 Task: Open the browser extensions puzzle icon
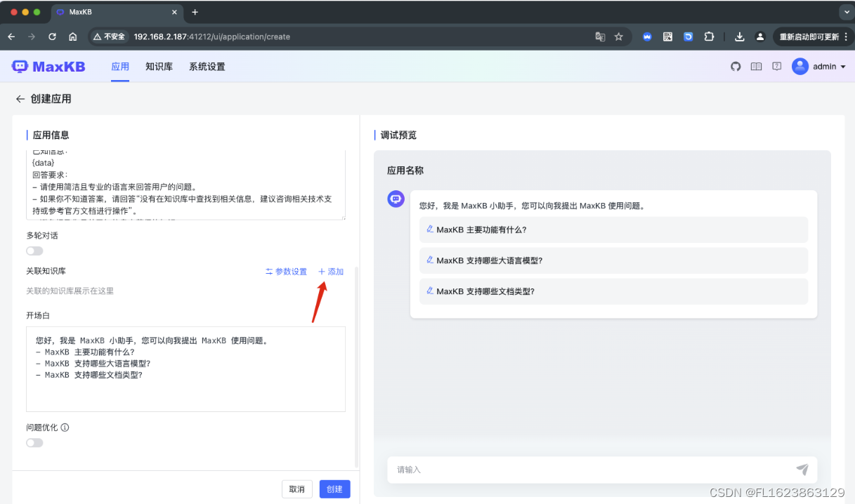[x=710, y=36]
